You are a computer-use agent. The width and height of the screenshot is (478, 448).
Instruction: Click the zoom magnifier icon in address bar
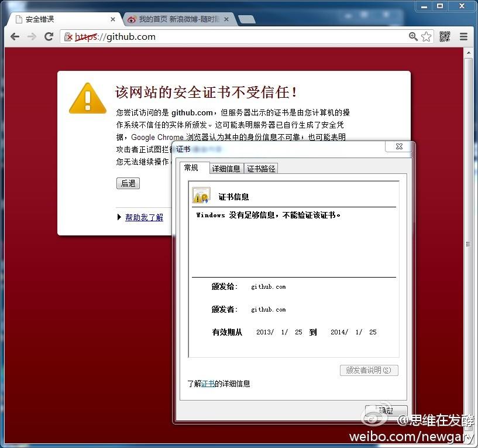click(x=413, y=36)
